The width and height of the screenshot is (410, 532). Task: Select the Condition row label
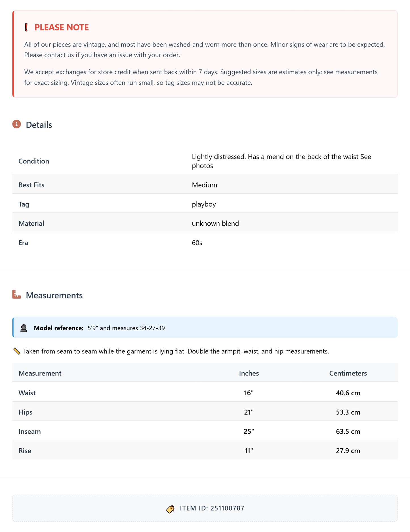tap(34, 161)
